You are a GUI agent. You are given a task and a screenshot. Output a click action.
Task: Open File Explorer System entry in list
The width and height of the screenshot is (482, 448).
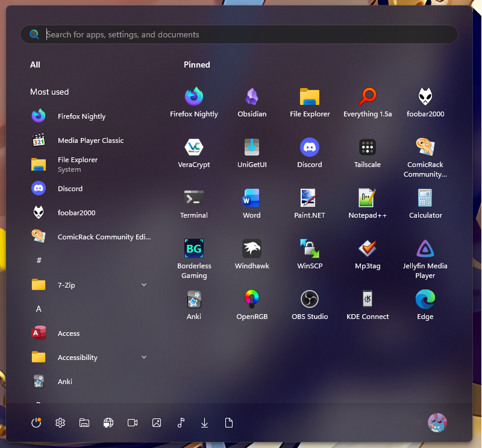click(90, 165)
